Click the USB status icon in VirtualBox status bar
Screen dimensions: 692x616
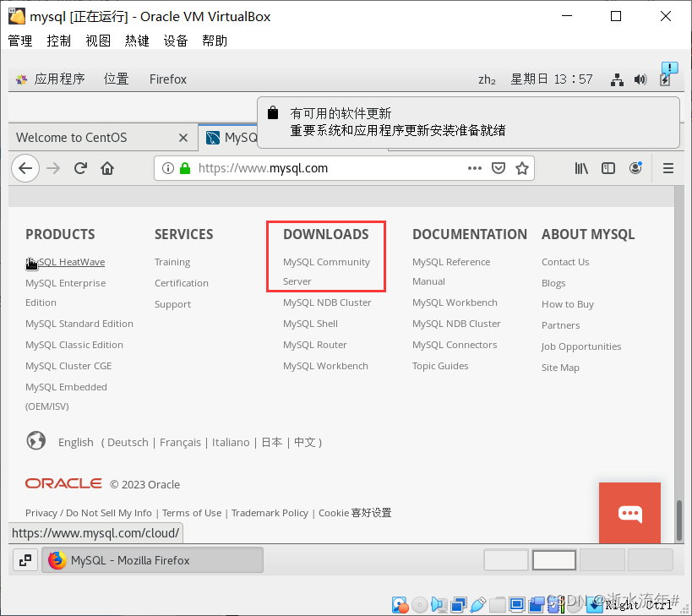pos(478,604)
